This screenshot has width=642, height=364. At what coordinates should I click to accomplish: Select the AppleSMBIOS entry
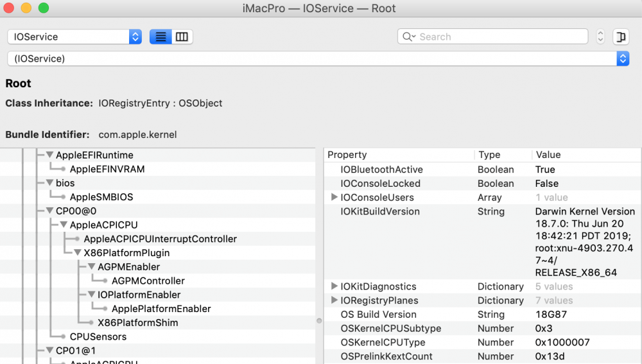[x=101, y=197]
